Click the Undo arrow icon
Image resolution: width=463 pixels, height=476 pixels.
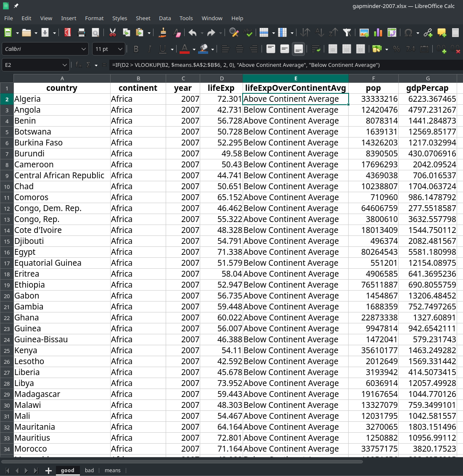(x=193, y=33)
